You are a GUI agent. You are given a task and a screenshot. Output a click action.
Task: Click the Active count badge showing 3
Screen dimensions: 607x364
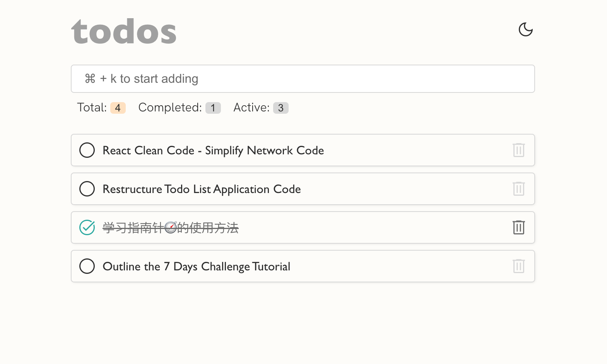point(281,108)
